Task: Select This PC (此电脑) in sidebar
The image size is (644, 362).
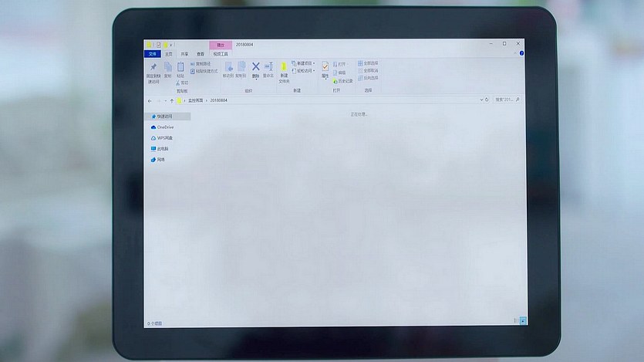Action: [x=160, y=149]
